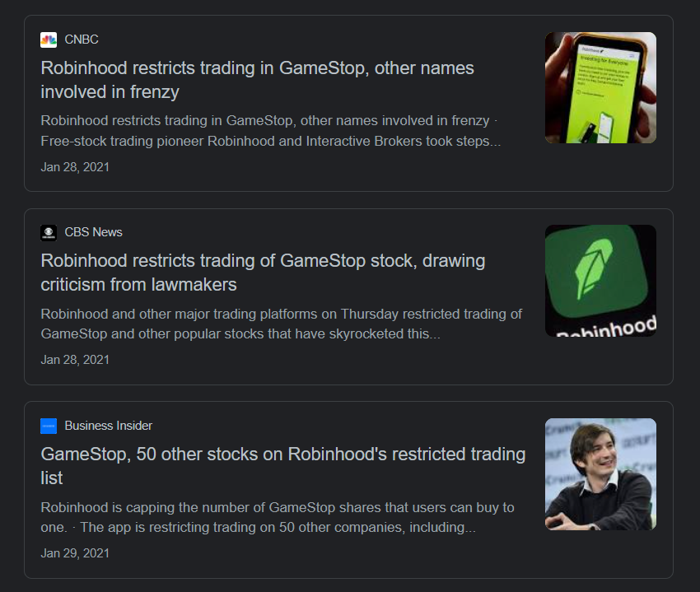The width and height of the screenshot is (700, 592).
Task: Open the CNBC GameStop trading restriction headline
Action: (257, 79)
